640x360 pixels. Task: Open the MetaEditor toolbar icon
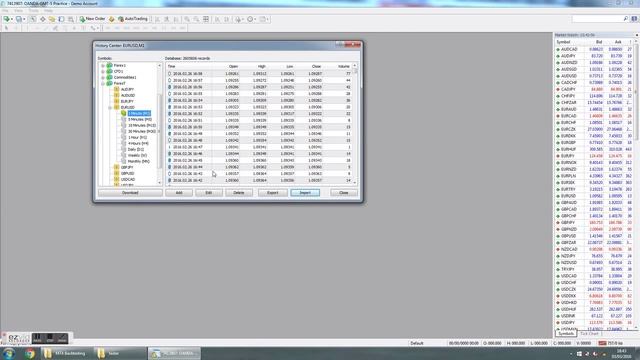[111, 19]
